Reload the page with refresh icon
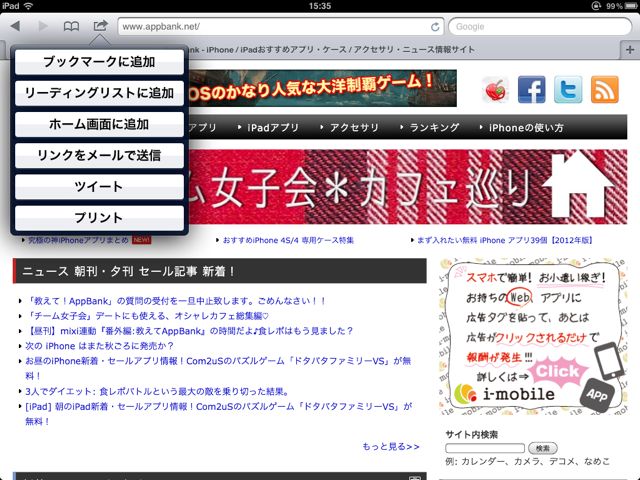This screenshot has height=480, width=640. pos(435,27)
